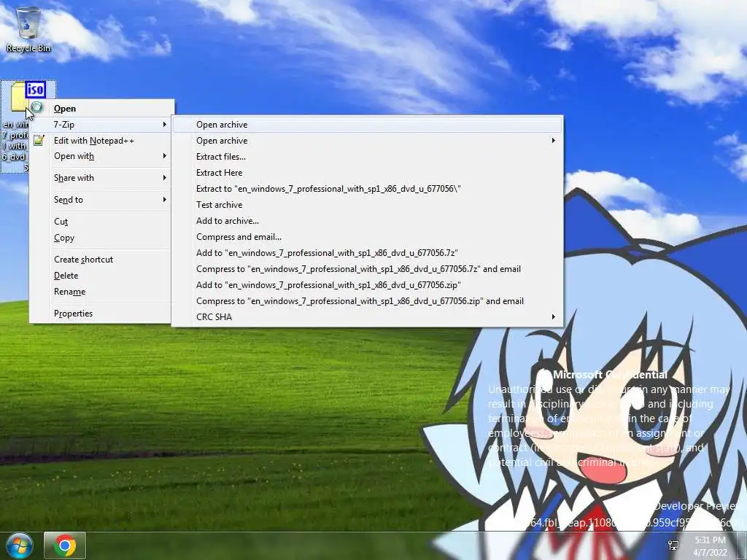Select Add to archive... option

pyautogui.click(x=367, y=221)
